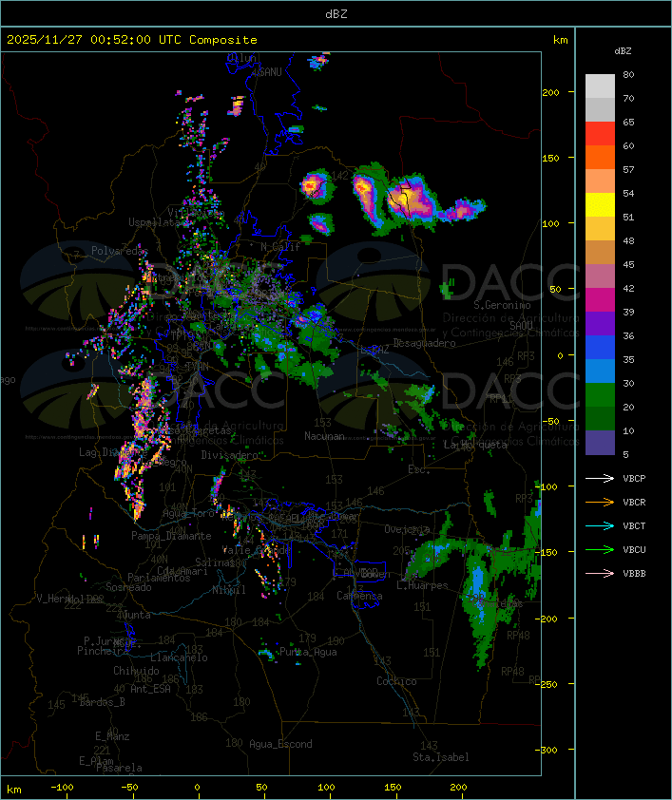Click the 65 value on dBZ scale
This screenshot has height=800, width=672.
pyautogui.click(x=628, y=122)
